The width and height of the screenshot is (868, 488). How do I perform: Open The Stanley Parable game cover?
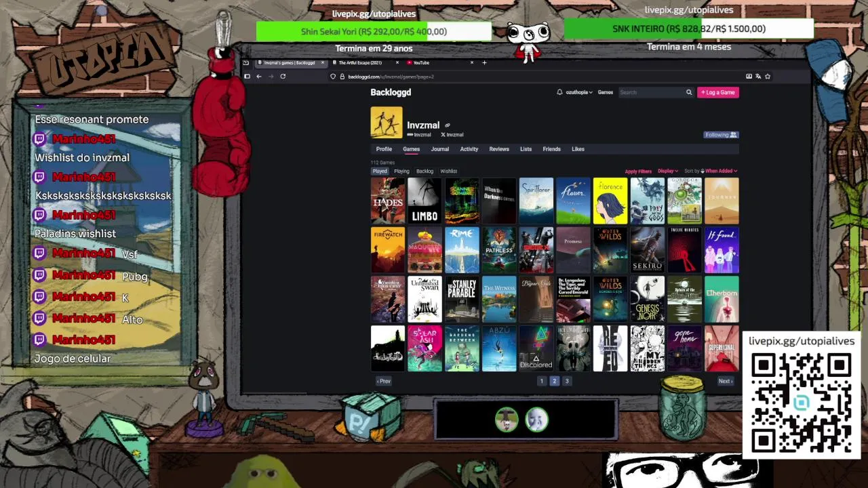coord(462,299)
